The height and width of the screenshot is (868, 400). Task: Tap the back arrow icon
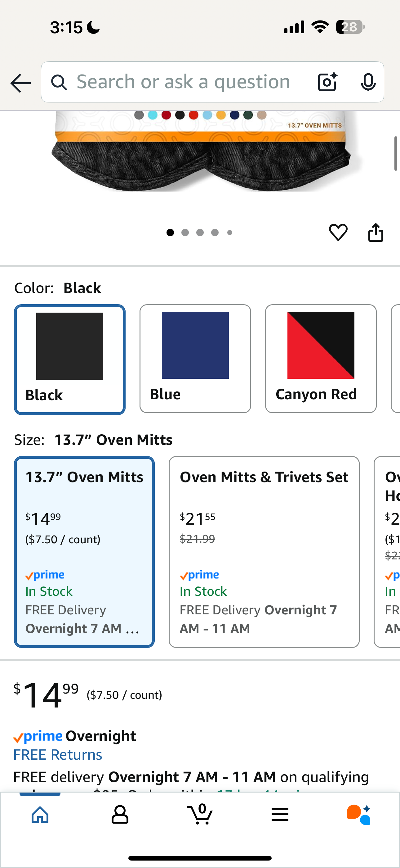20,83
